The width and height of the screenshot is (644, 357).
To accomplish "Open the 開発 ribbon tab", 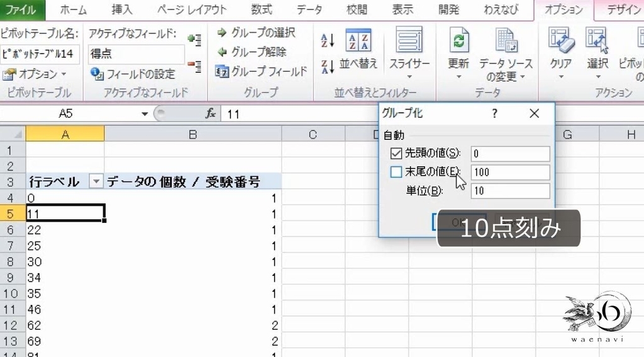I will point(448,10).
